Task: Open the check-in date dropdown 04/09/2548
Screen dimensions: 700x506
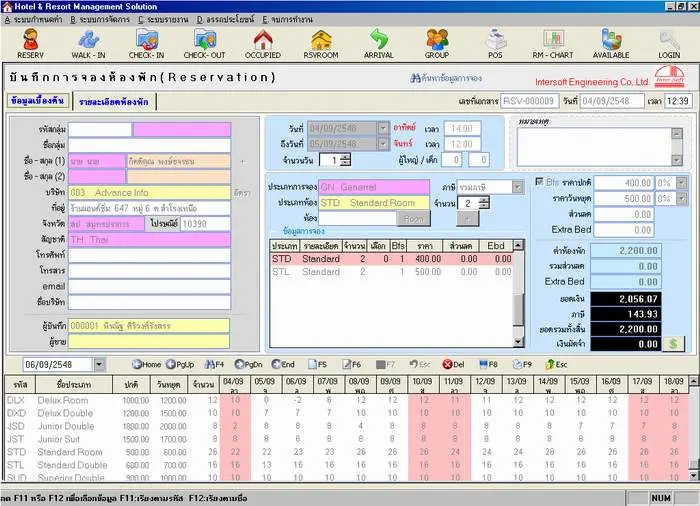Action: pos(383,129)
